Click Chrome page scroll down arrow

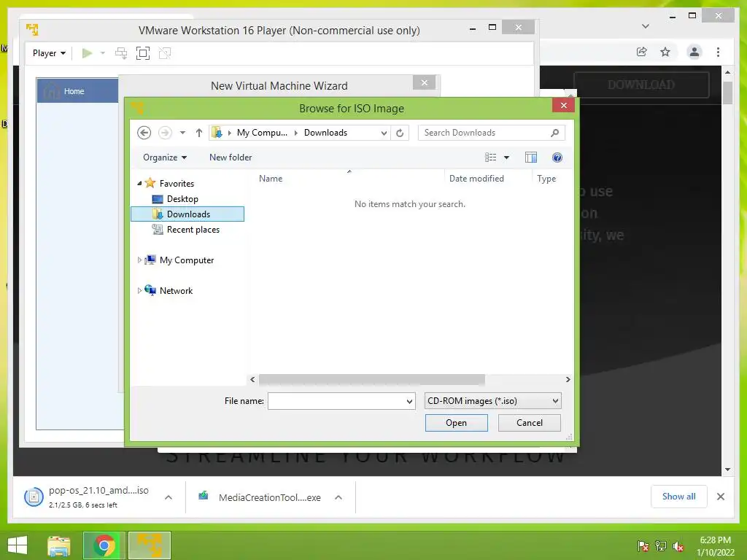tap(727, 470)
